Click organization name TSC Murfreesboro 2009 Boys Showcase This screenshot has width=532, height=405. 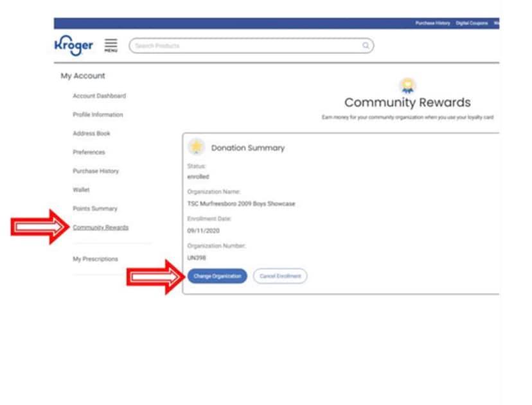tap(241, 203)
